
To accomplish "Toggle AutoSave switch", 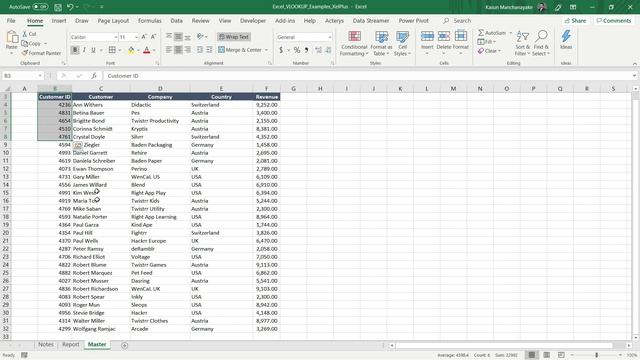I will click(40, 7).
